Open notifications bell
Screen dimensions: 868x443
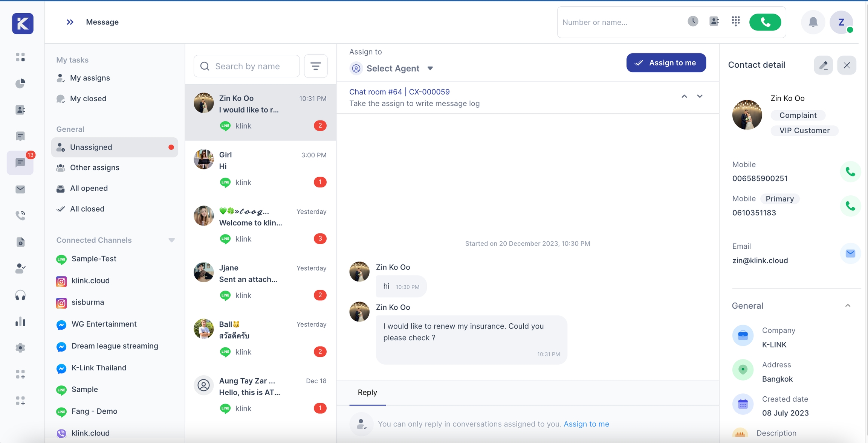click(813, 22)
